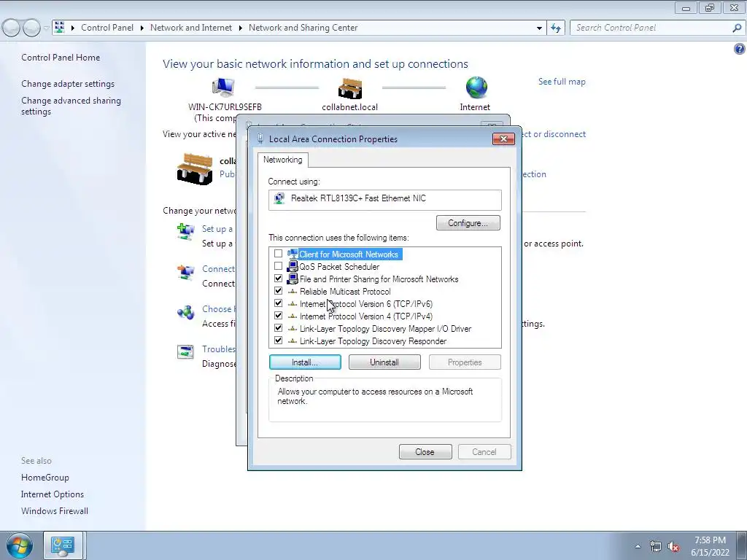
Task: Disable Internet Protocol Version 6 checkbox
Action: (278, 303)
